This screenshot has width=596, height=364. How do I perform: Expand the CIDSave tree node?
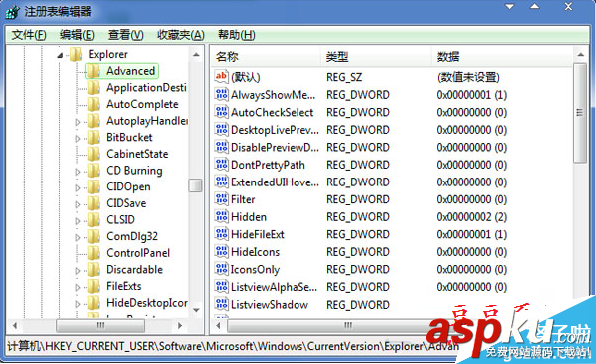pyautogui.click(x=78, y=204)
